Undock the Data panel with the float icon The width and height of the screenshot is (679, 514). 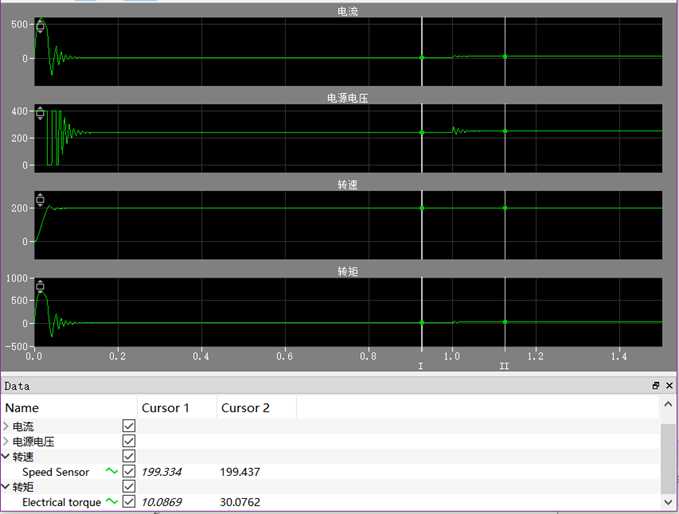656,385
